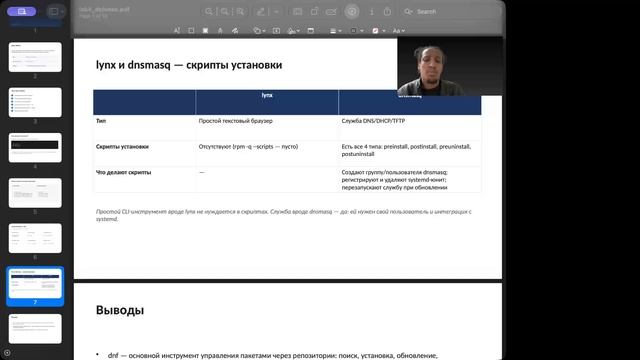Click the purple screen-share button

22,11
